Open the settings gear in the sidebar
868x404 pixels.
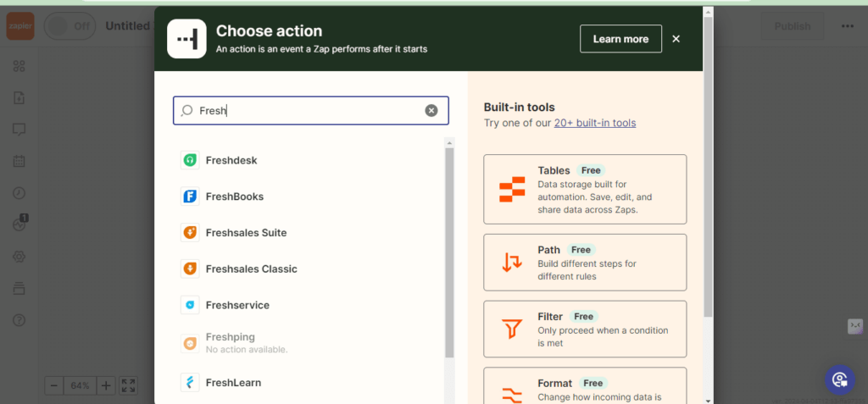coord(19,257)
